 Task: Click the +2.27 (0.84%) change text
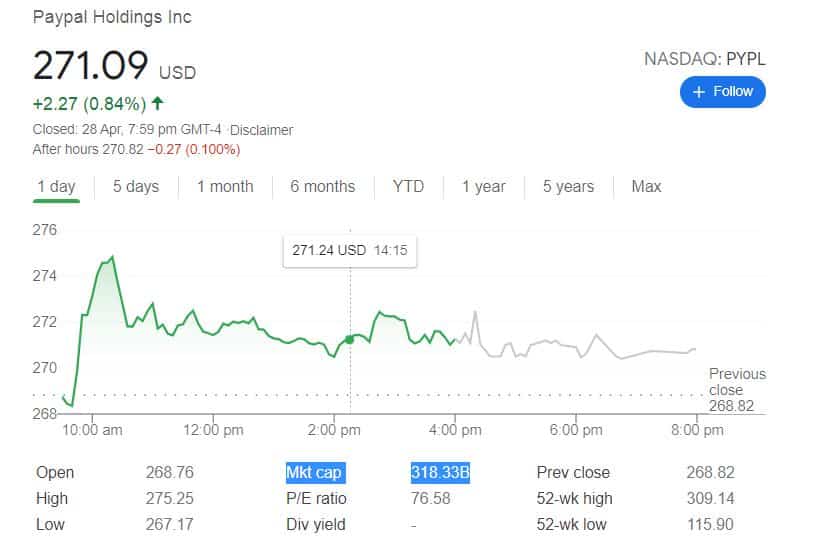point(89,104)
